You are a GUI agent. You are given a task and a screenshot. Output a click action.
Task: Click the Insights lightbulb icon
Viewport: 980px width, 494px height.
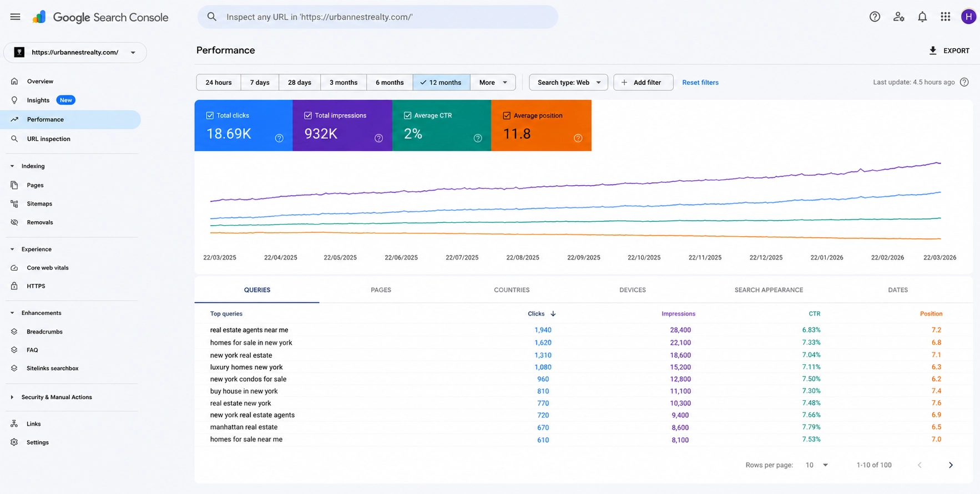pos(14,100)
